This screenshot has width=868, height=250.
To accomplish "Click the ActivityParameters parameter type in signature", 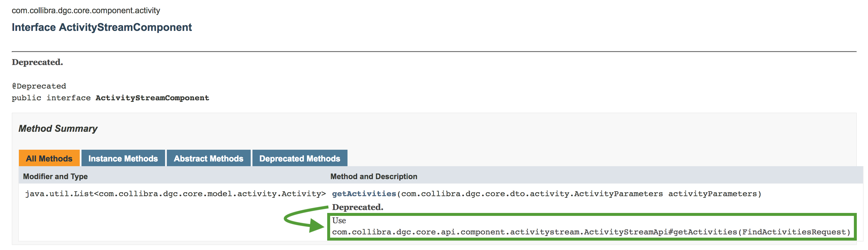I will (532, 194).
